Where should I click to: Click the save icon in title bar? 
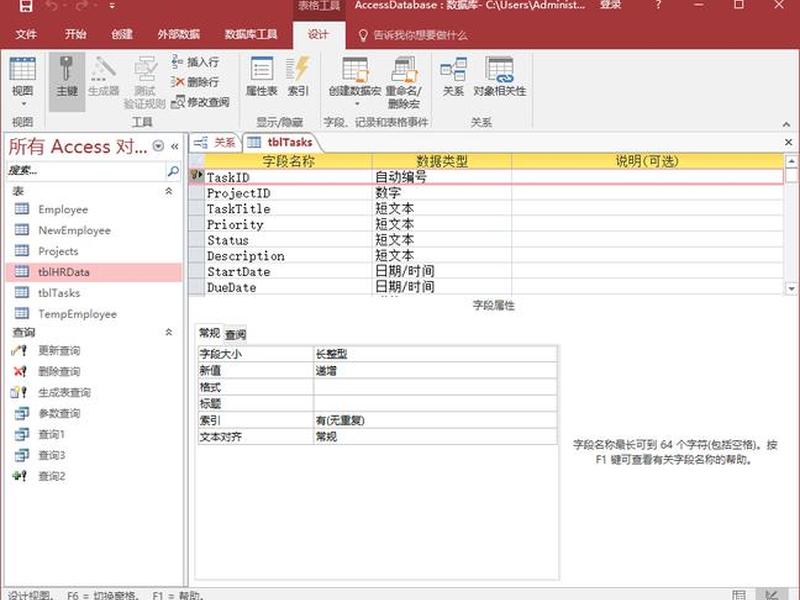[x=26, y=6]
